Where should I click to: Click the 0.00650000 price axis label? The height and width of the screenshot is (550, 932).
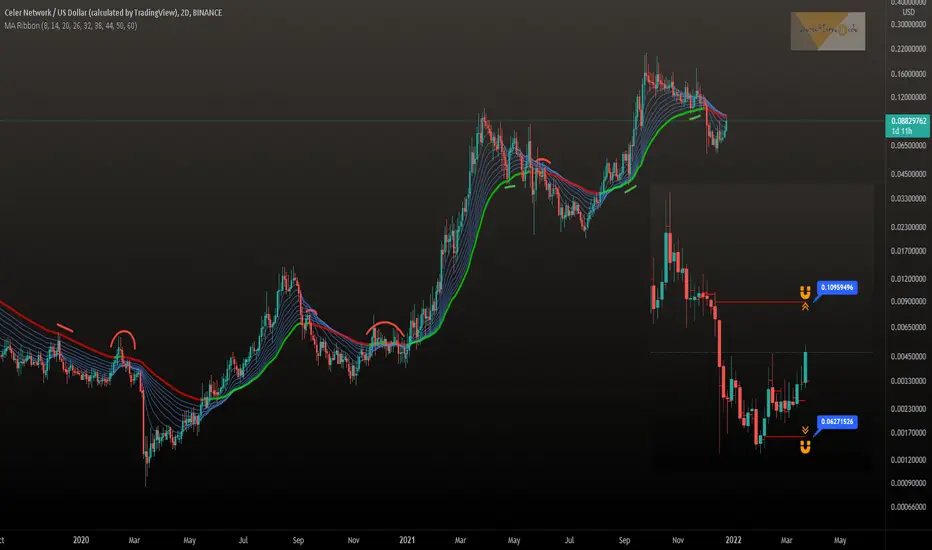[x=908, y=328]
